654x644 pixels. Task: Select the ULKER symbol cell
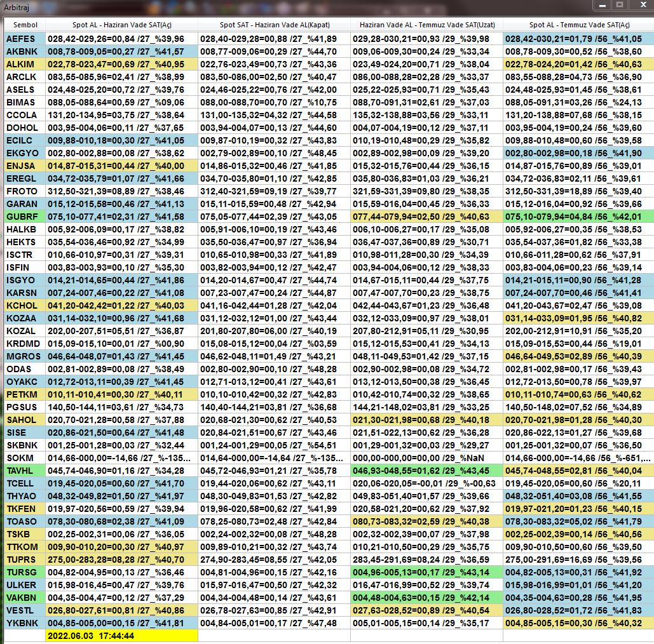pos(25,586)
